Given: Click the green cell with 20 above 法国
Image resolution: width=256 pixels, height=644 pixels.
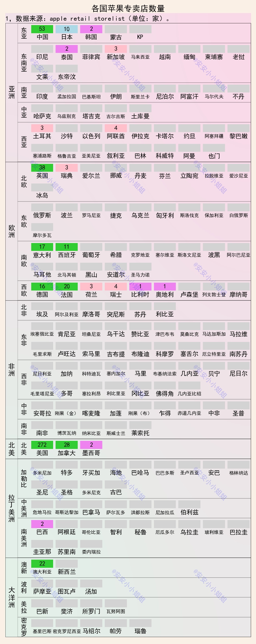Looking at the screenshot, I should (66, 287).
